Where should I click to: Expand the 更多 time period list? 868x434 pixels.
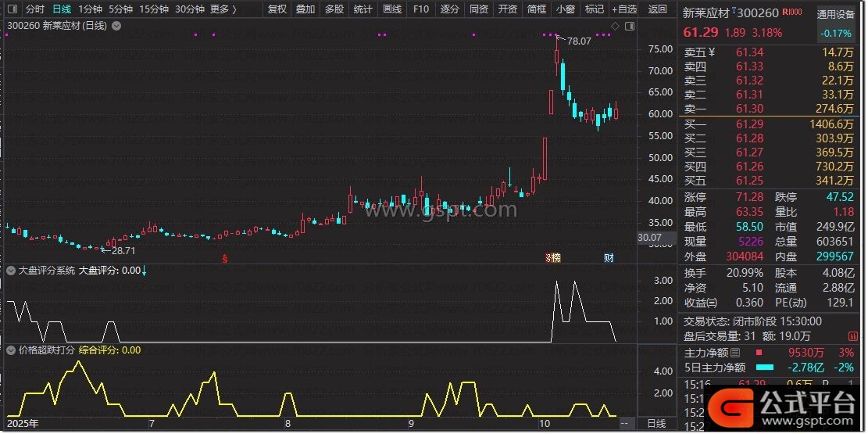223,9
